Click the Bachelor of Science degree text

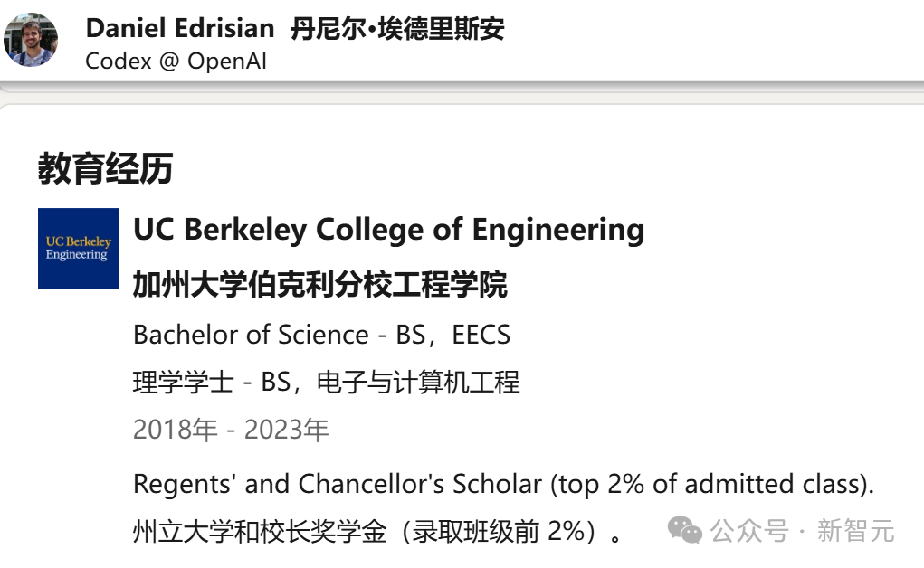(x=251, y=335)
